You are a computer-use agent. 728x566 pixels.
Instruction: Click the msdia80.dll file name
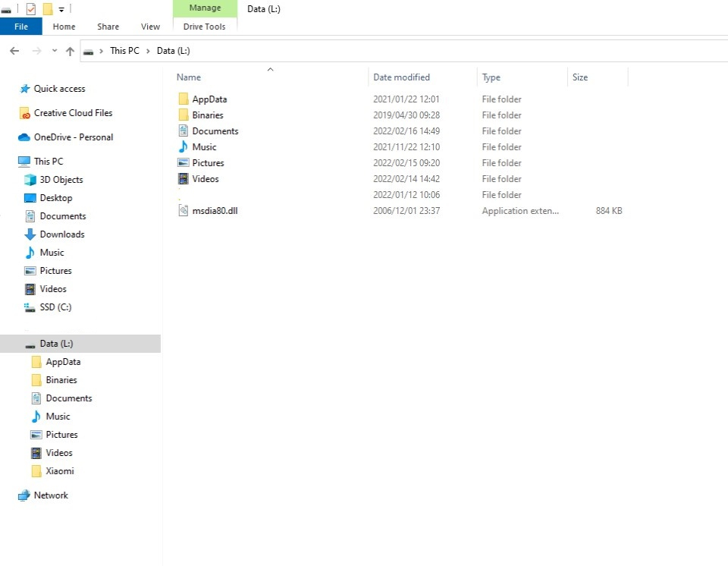215,210
